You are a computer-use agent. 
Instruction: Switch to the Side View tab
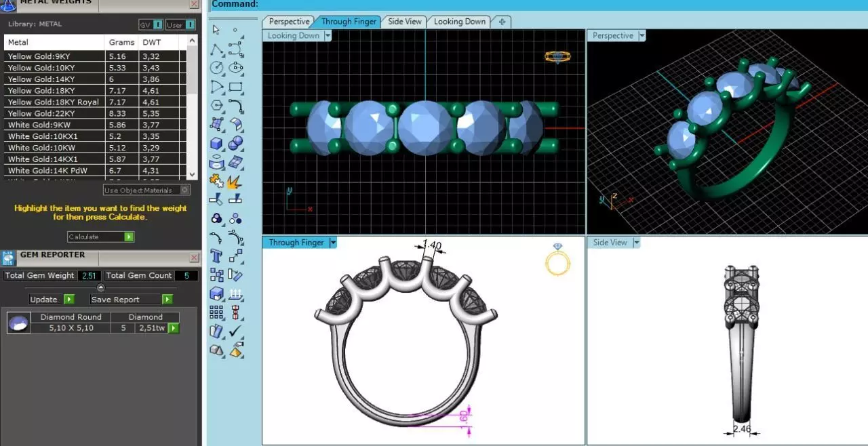404,22
